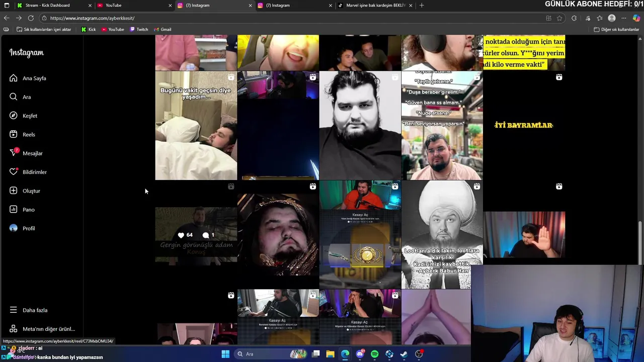Viewport: 644px width, 362px height.
Task: Open the hooded sleeping man reel
Action: pos(278,234)
